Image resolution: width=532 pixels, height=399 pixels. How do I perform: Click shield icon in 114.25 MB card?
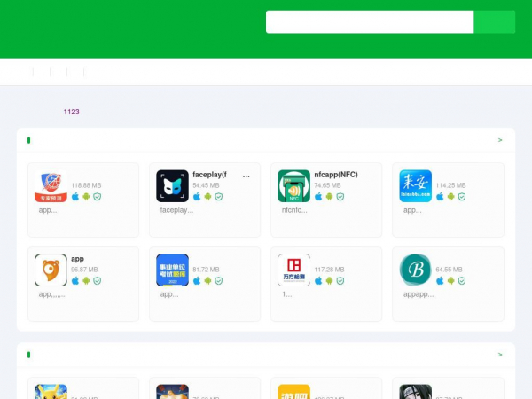461,197
